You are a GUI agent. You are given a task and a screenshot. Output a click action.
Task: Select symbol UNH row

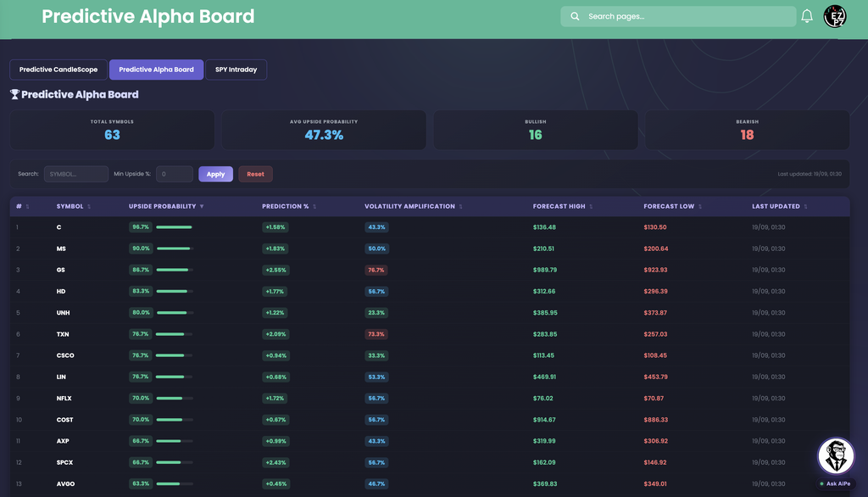[430, 313]
